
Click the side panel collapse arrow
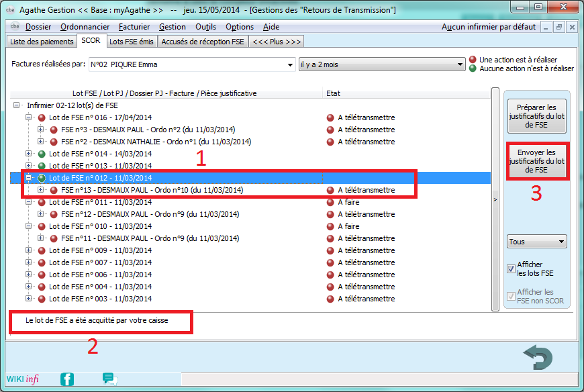[x=495, y=199]
